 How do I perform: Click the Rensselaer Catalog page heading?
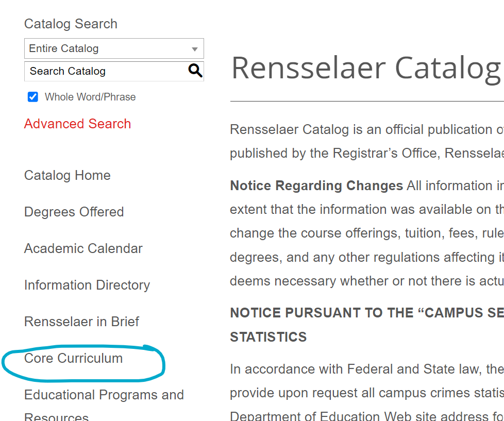[366, 68]
